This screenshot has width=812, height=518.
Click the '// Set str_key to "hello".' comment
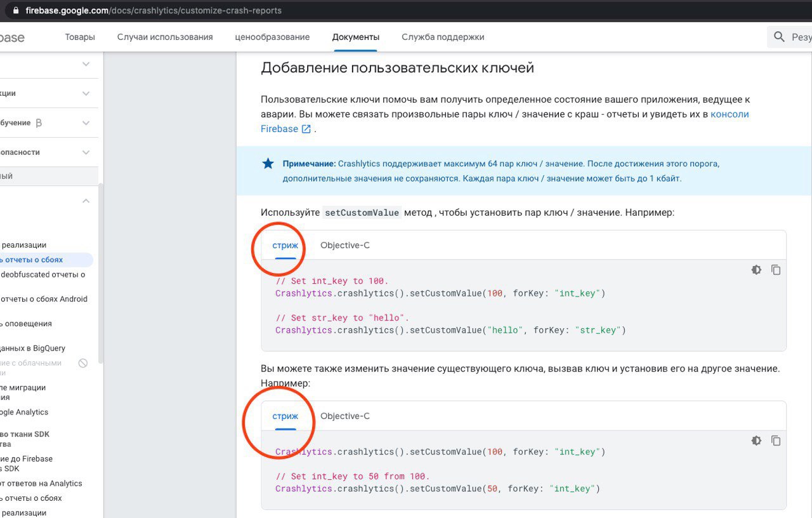point(343,318)
